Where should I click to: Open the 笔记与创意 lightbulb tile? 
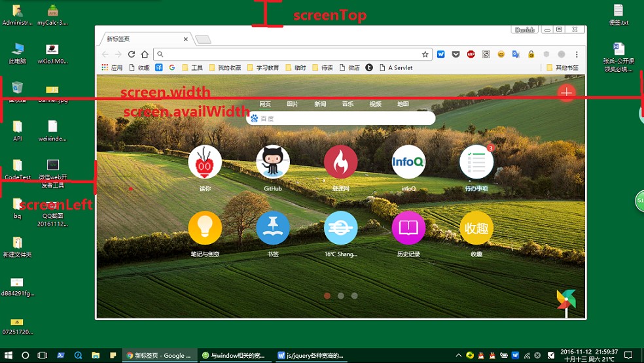[205, 228]
